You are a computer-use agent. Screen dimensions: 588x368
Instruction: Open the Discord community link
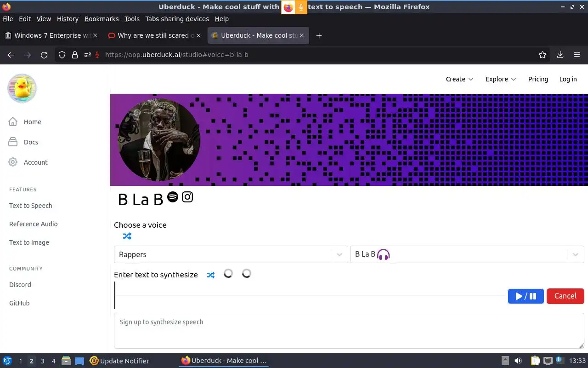tap(20, 285)
